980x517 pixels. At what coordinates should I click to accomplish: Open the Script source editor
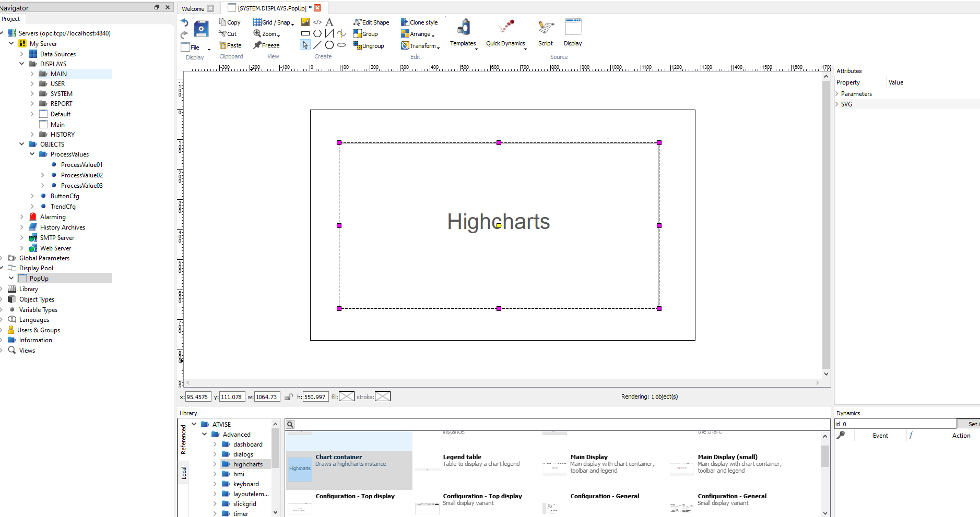point(546,33)
